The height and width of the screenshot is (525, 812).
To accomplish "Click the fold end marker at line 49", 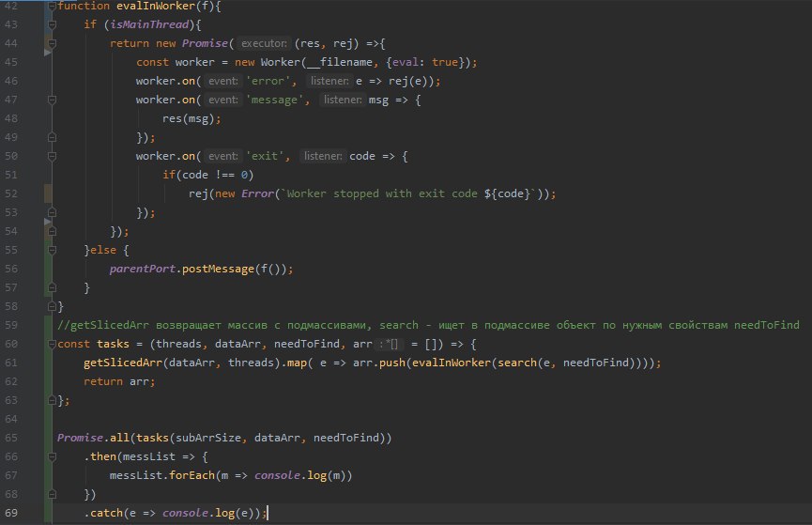I will coord(52,137).
